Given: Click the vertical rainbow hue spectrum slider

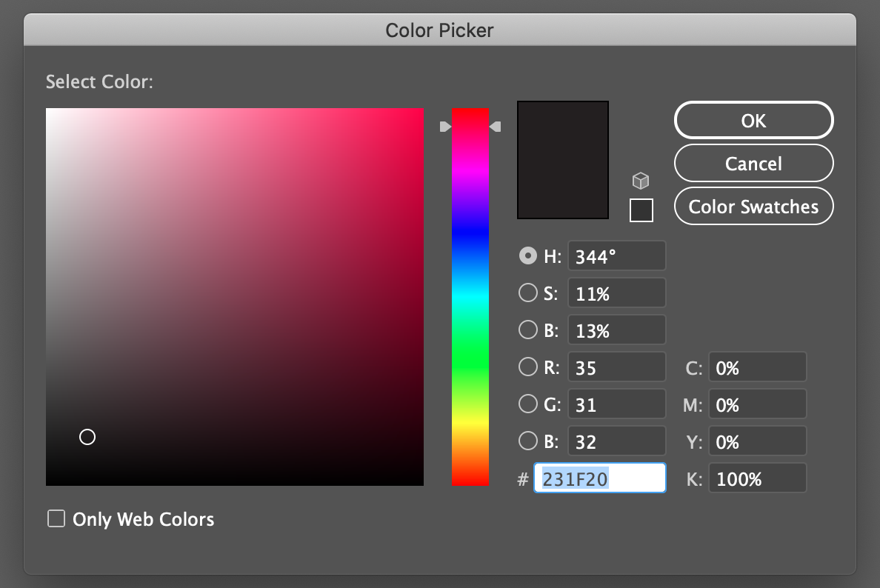Looking at the screenshot, I should click(470, 296).
